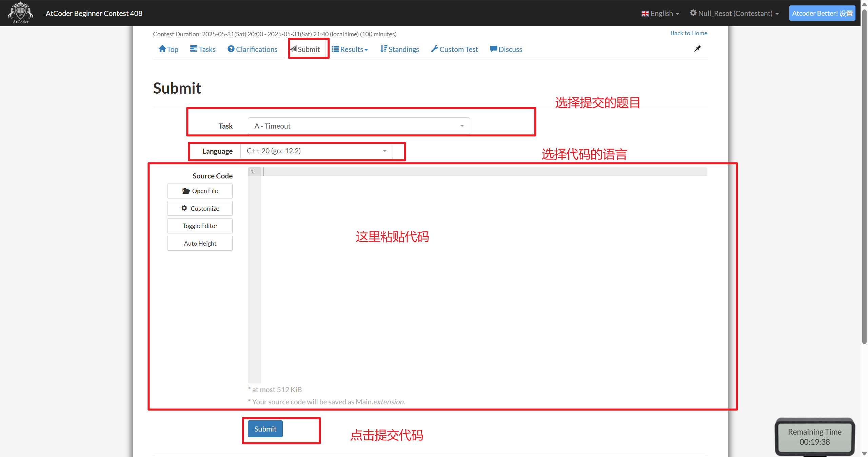Image resolution: width=868 pixels, height=457 pixels.
Task: Open the Null_Resot account menu
Action: coord(734,13)
